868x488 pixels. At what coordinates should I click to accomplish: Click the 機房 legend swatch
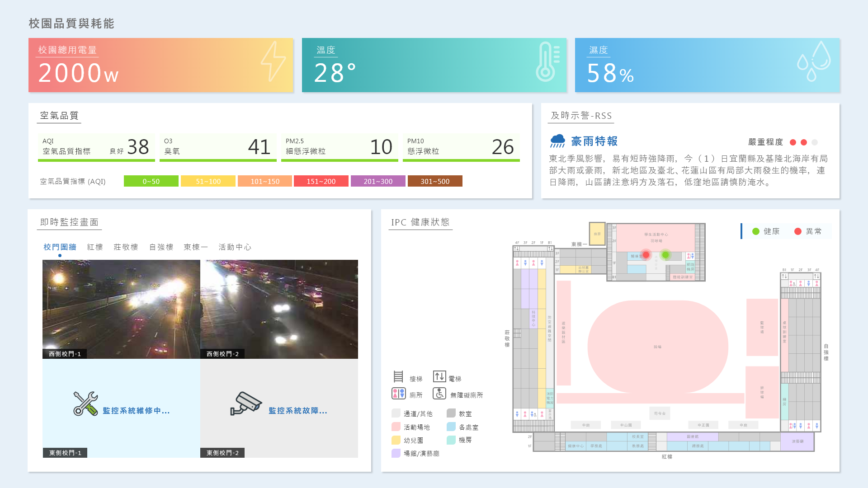pyautogui.click(x=451, y=440)
